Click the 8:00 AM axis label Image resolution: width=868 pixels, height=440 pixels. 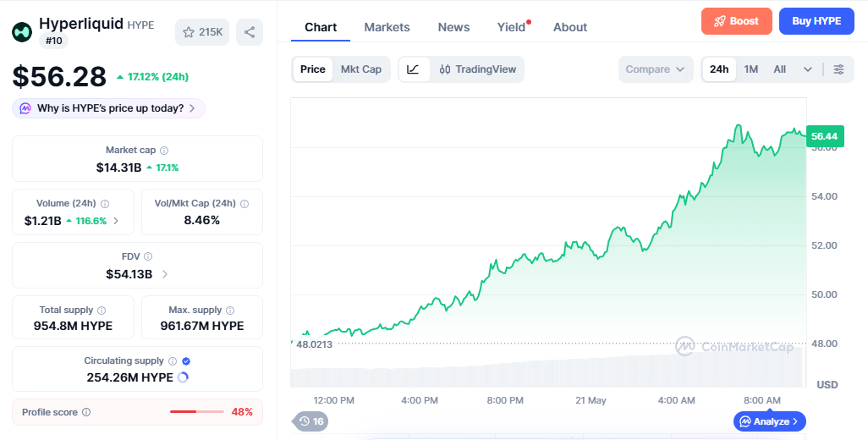click(762, 400)
